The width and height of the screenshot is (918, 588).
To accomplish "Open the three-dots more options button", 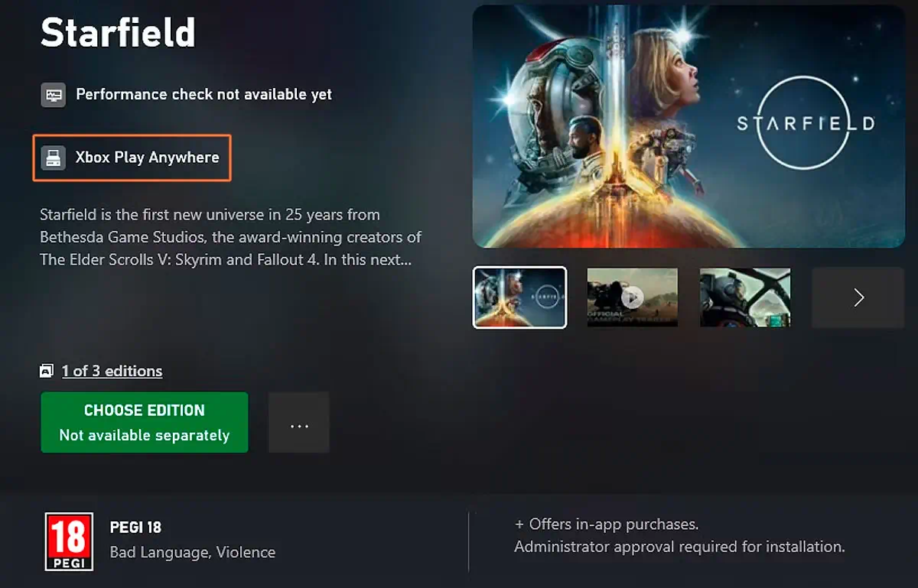I will (299, 423).
